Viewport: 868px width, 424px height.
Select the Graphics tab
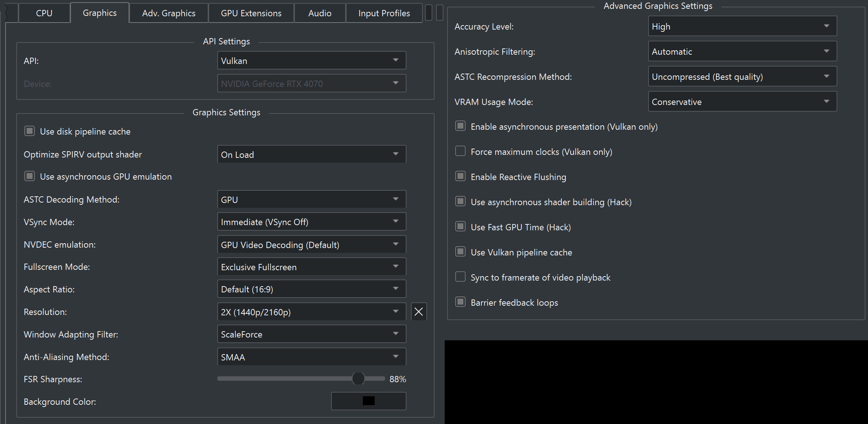[x=100, y=13]
